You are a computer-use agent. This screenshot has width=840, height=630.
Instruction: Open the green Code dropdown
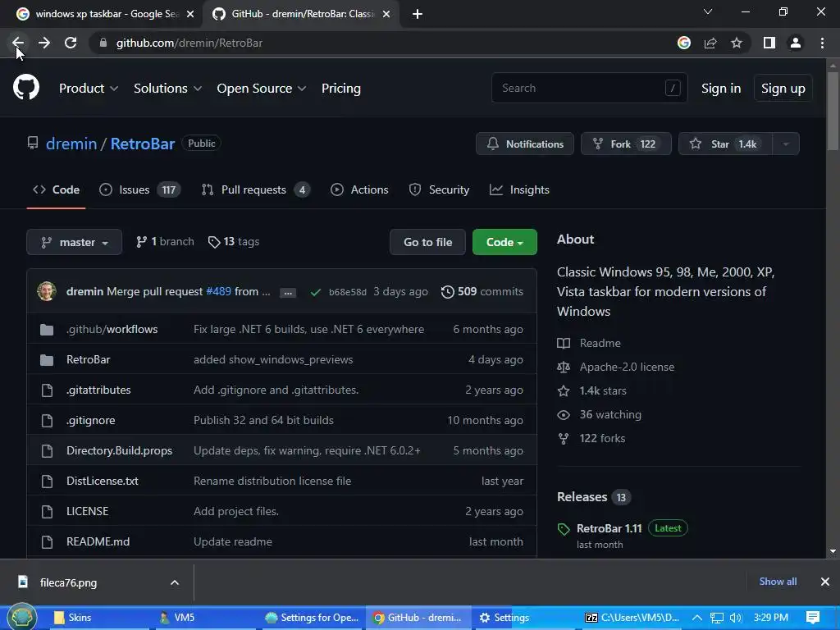504,242
